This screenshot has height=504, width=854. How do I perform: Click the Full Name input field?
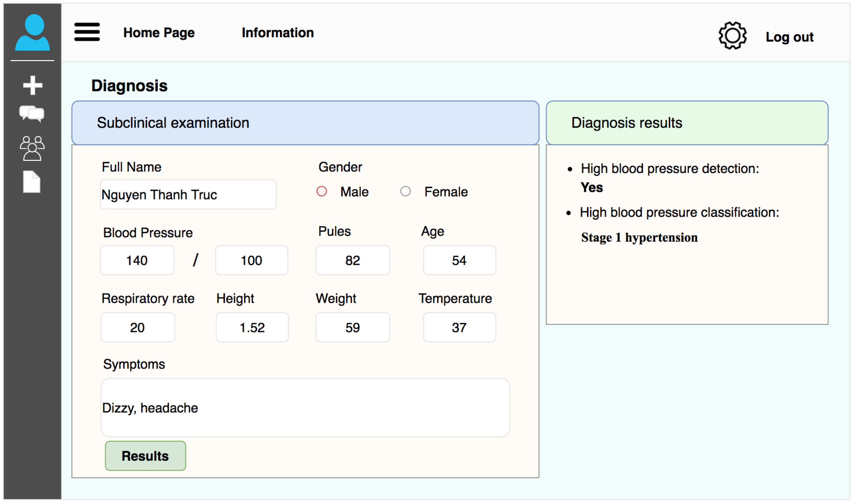coord(188,195)
